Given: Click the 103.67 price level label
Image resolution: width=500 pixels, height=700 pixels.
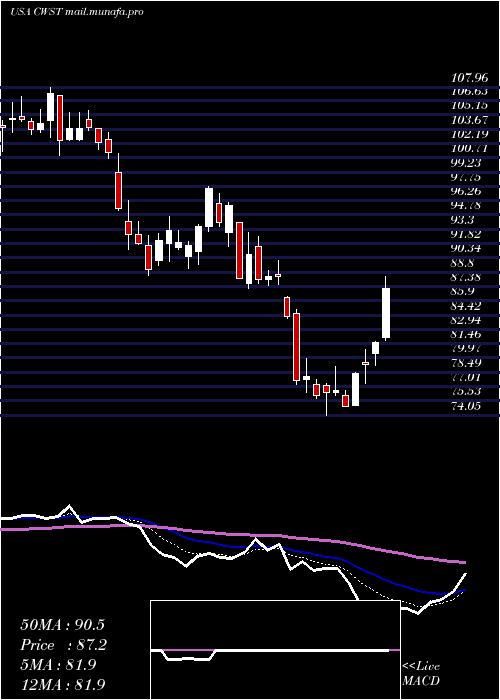Looking at the screenshot, I should pyautogui.click(x=469, y=120).
